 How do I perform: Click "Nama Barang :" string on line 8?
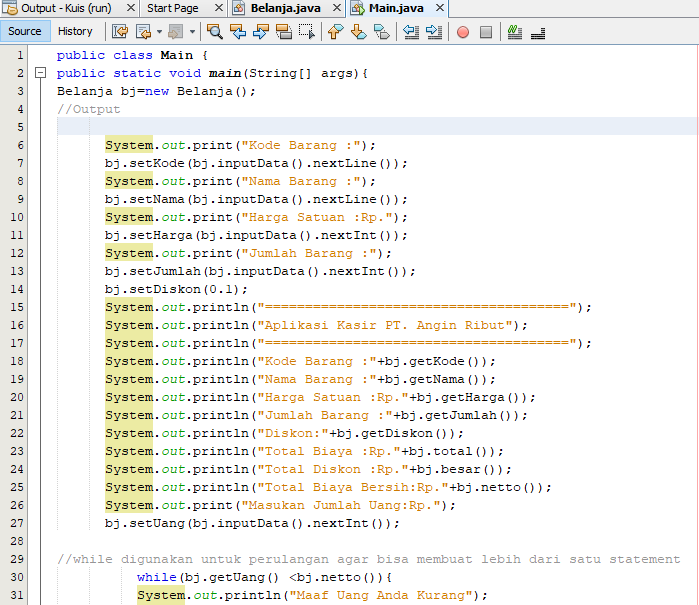tap(300, 181)
